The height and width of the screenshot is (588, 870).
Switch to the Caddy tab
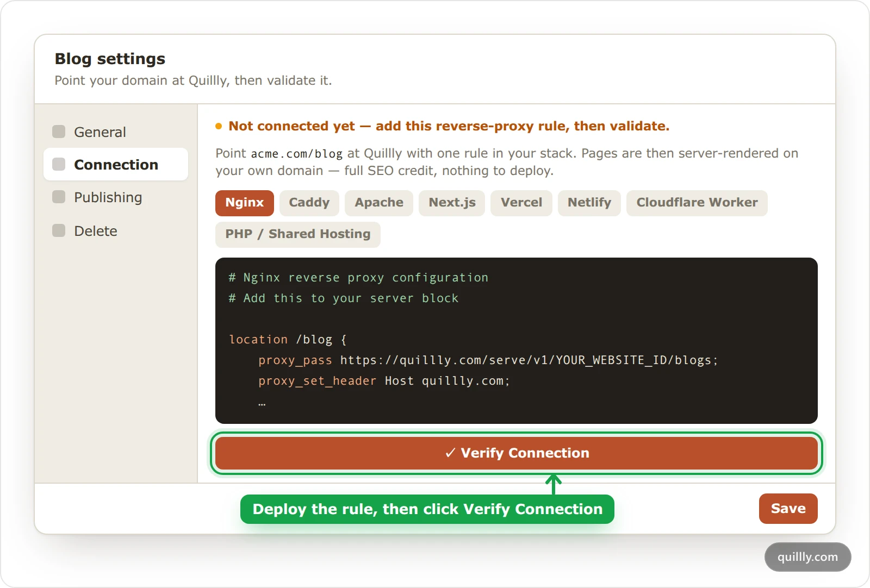click(309, 203)
